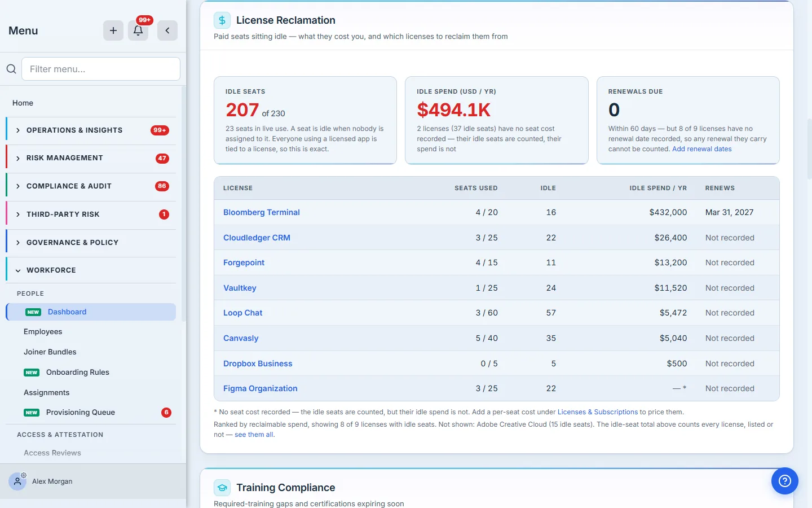This screenshot has height=508, width=812.
Task: Open Access Reviews
Action: [52, 453]
